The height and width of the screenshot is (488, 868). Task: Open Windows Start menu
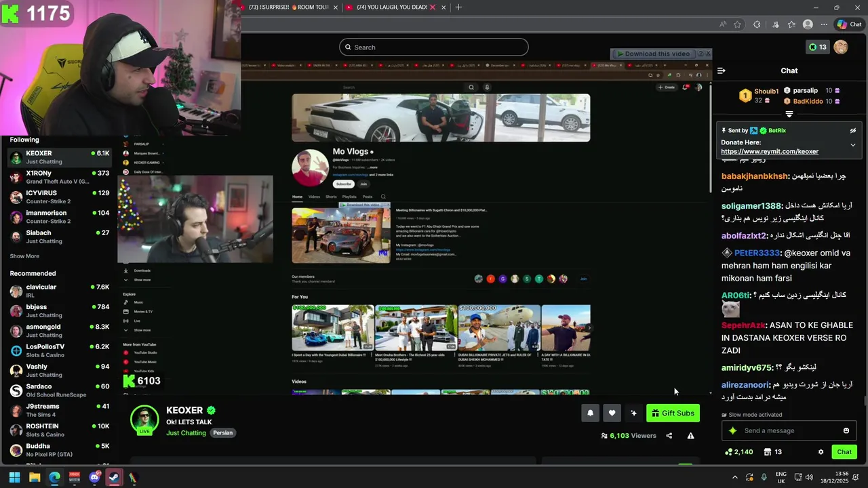14,477
